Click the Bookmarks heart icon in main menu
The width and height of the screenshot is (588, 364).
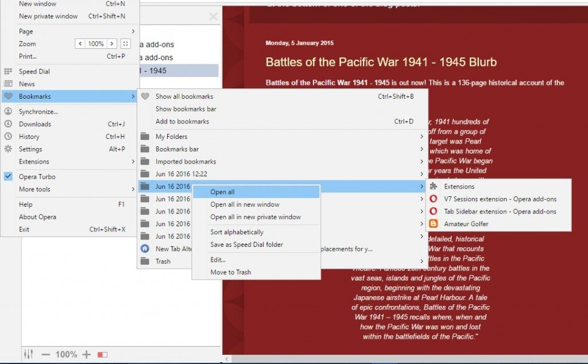(x=8, y=96)
